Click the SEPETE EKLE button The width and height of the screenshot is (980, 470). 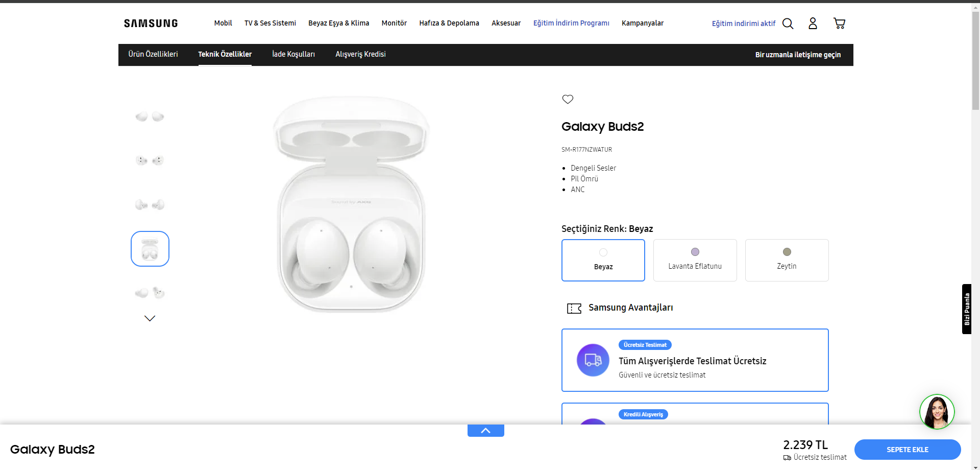click(x=907, y=450)
